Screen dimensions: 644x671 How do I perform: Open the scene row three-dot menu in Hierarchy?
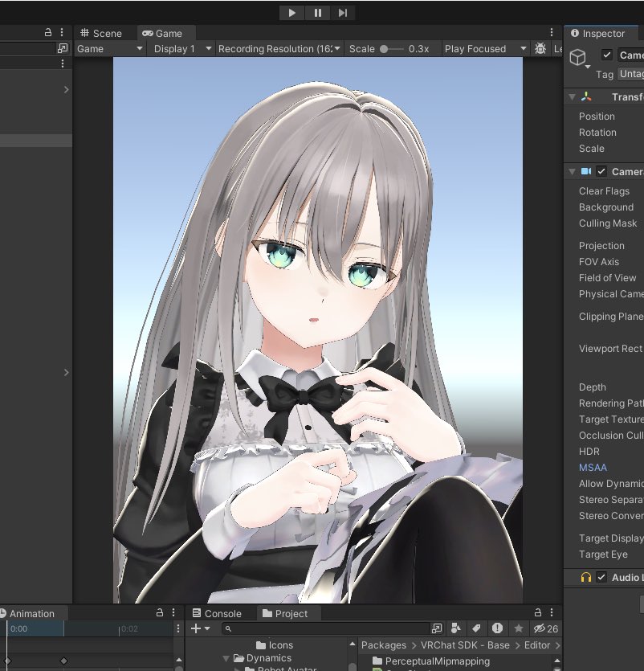point(63,63)
